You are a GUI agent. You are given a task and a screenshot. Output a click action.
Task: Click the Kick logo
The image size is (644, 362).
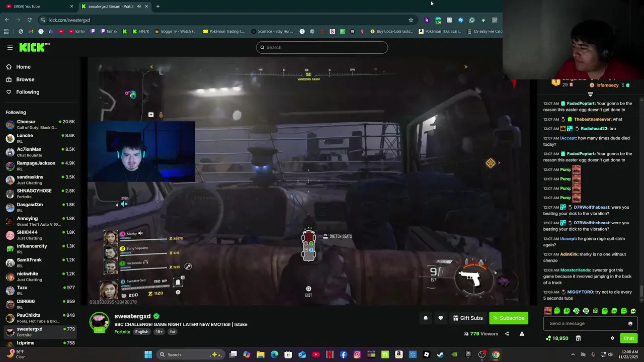pos(34,47)
